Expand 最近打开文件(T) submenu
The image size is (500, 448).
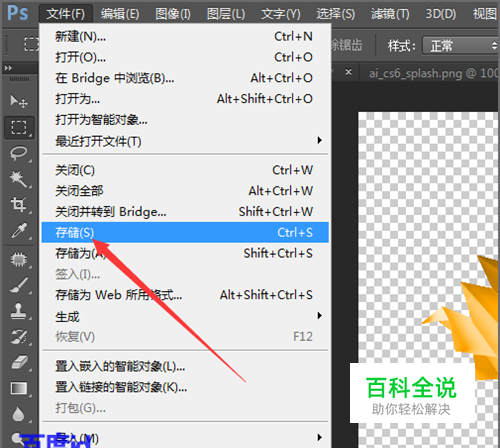point(185,141)
